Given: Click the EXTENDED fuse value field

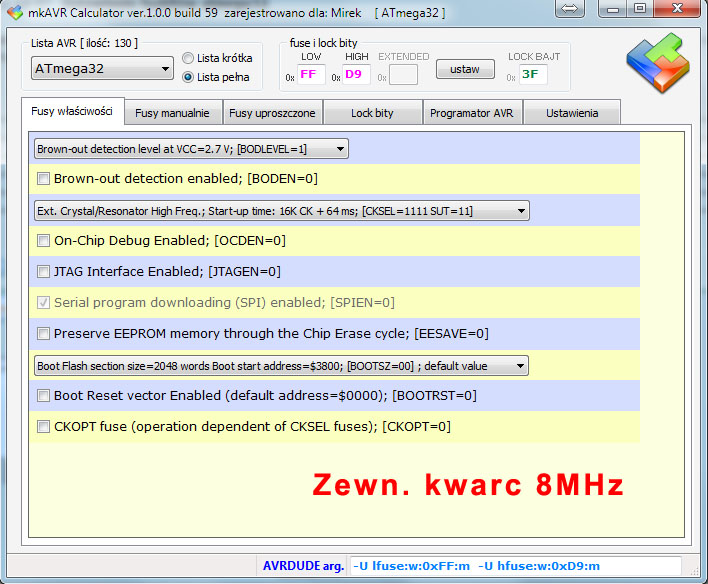Looking at the screenshot, I should [x=403, y=75].
